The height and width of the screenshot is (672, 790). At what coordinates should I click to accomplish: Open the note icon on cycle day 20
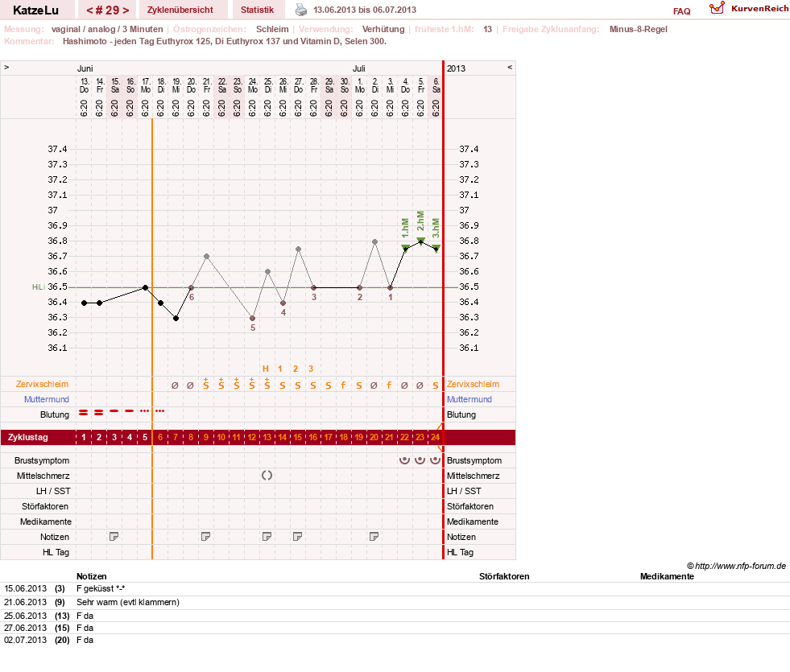click(x=374, y=537)
